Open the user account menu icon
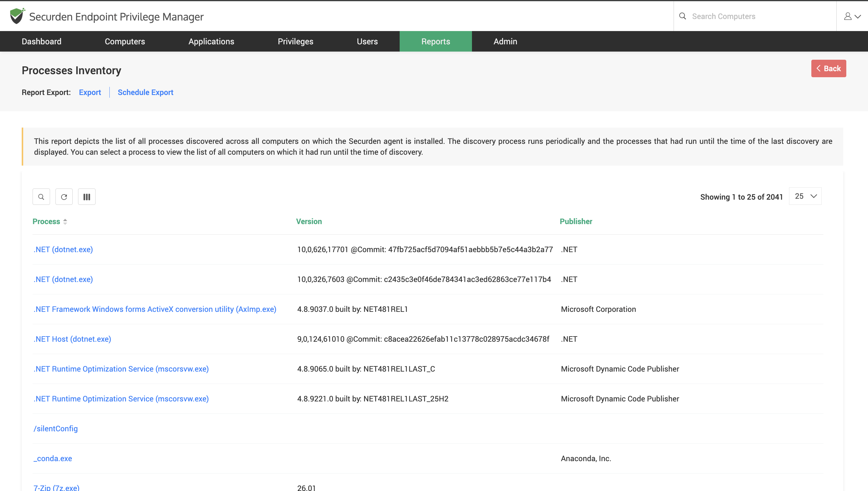The width and height of the screenshot is (868, 491). coord(852,16)
